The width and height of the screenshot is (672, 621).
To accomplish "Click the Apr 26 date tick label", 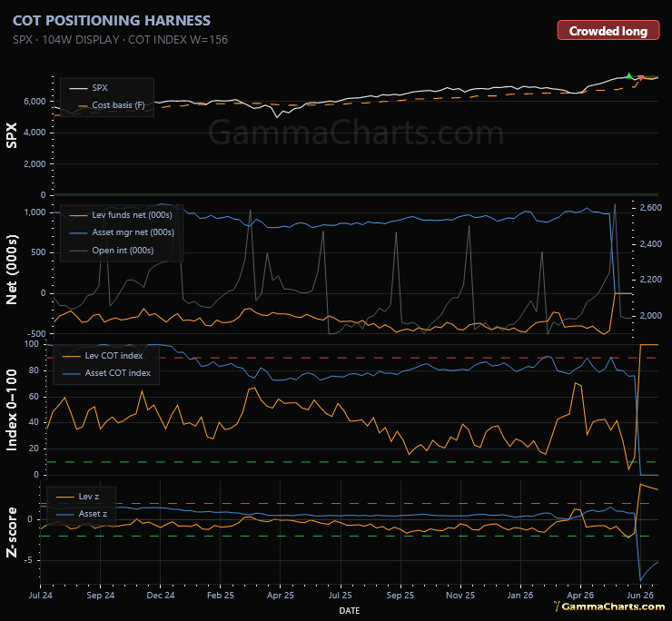I will tap(580, 596).
